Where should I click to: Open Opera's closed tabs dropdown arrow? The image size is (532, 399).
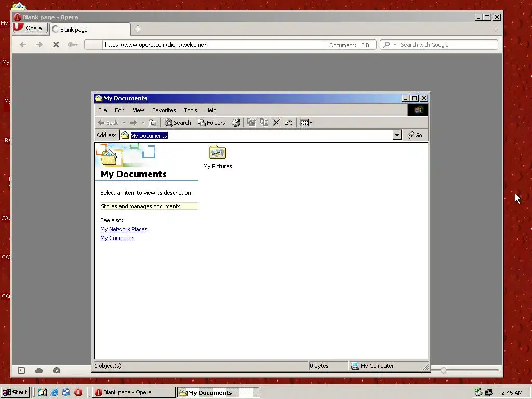pyautogui.click(x=496, y=30)
